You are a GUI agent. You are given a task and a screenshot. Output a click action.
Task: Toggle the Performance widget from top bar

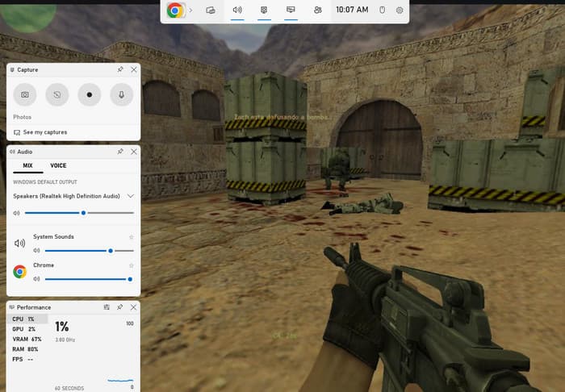(291, 10)
